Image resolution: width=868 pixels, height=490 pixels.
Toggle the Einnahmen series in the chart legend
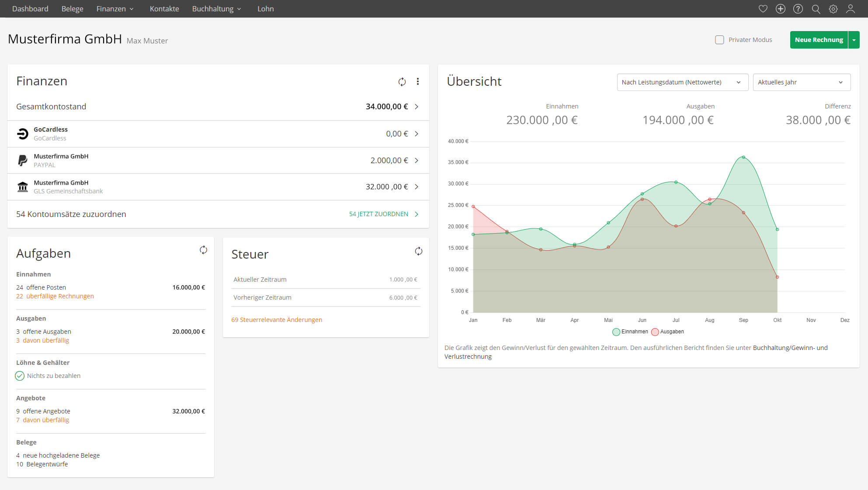[x=631, y=332]
